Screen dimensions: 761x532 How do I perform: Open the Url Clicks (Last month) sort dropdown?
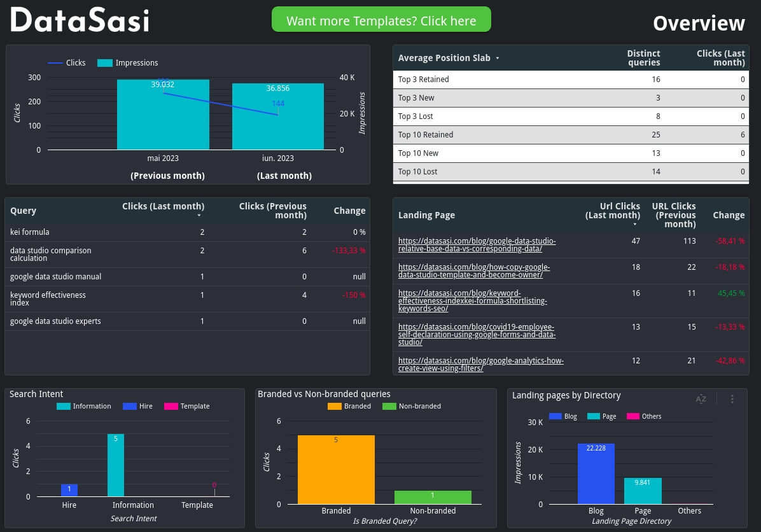click(634, 223)
